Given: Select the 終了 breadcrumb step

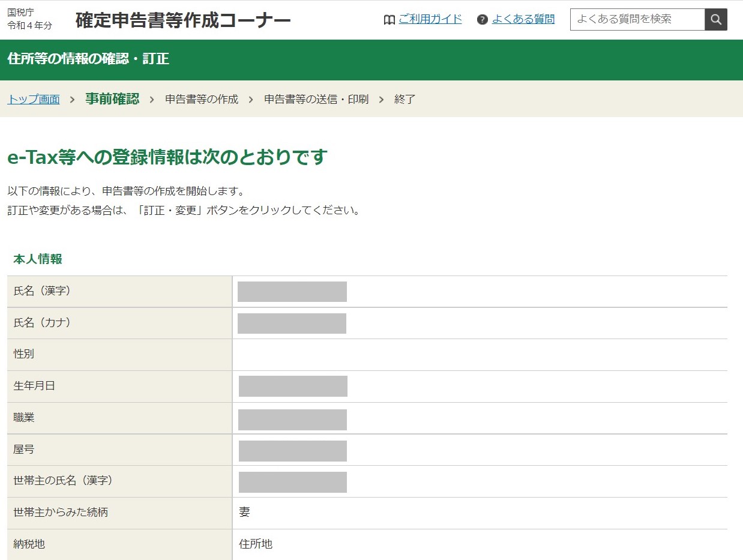Looking at the screenshot, I should click(405, 100).
